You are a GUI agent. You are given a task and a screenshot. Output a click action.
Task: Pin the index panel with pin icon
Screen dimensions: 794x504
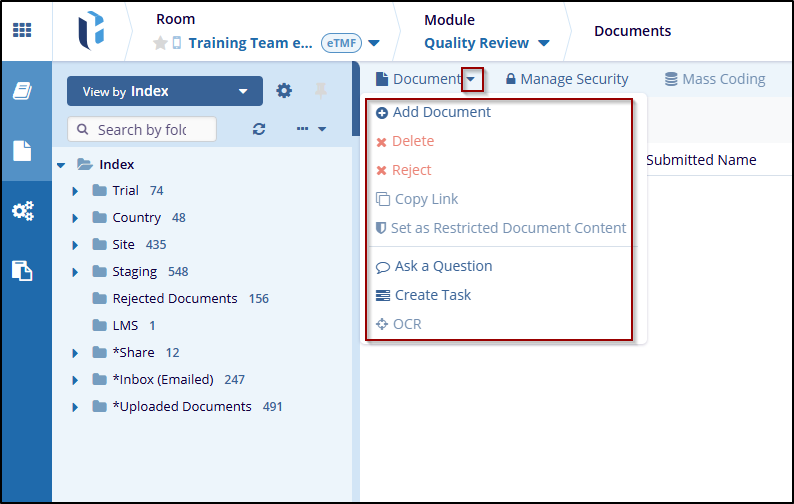(321, 91)
